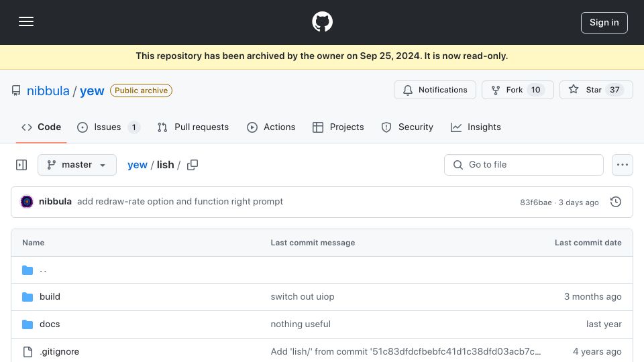The image size is (644, 362).
Task: Click the 'lish' breadcrumb text
Action: click(166, 165)
